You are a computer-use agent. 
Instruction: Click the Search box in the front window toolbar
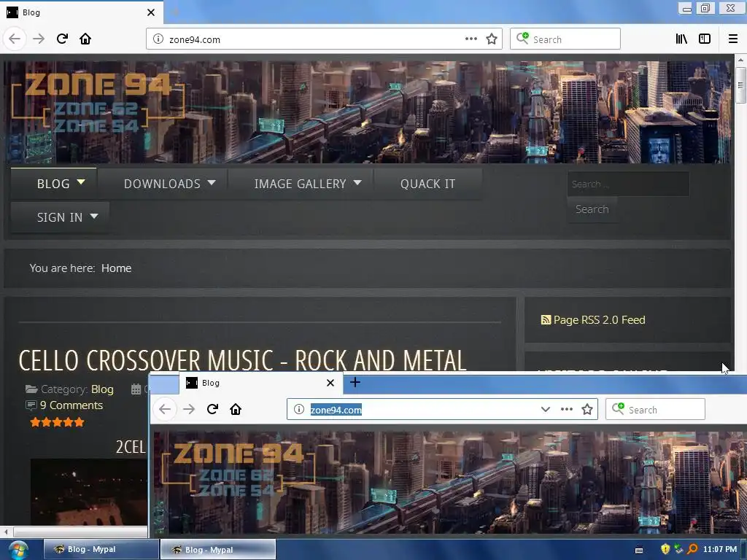(x=655, y=409)
